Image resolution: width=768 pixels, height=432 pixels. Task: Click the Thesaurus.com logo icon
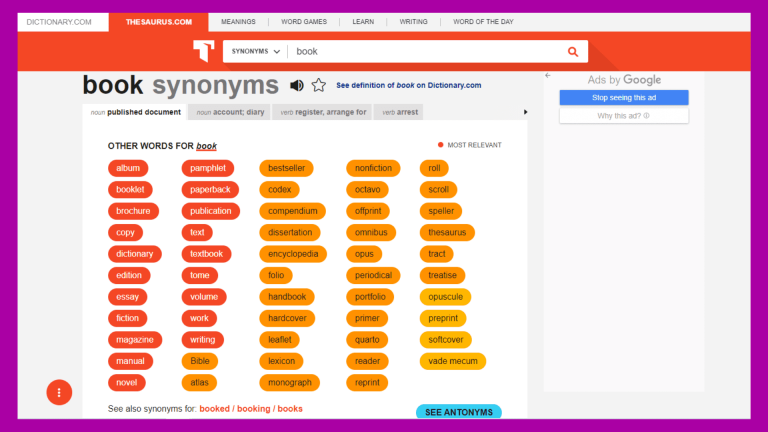point(204,51)
